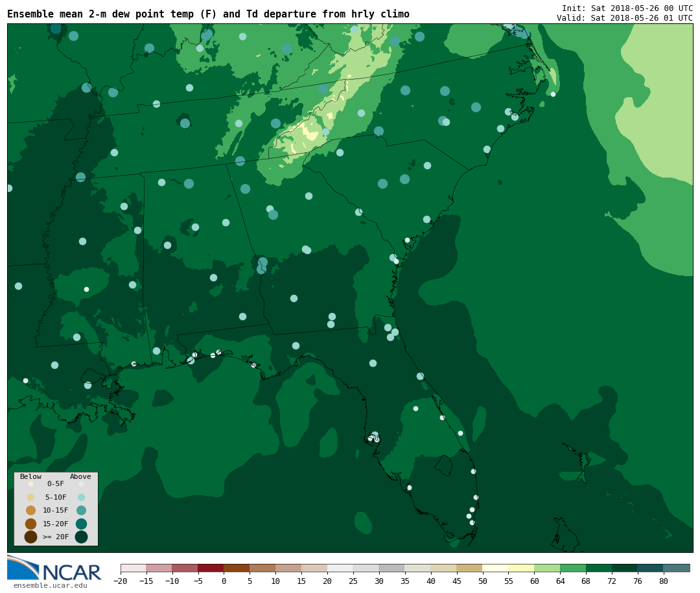Select the Above 10-15F teal legend circle

pos(81,511)
